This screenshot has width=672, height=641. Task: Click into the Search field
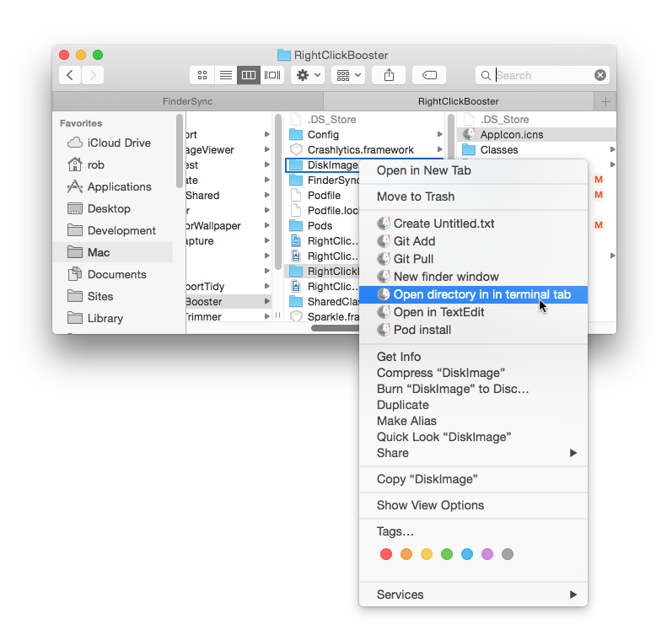point(542,75)
